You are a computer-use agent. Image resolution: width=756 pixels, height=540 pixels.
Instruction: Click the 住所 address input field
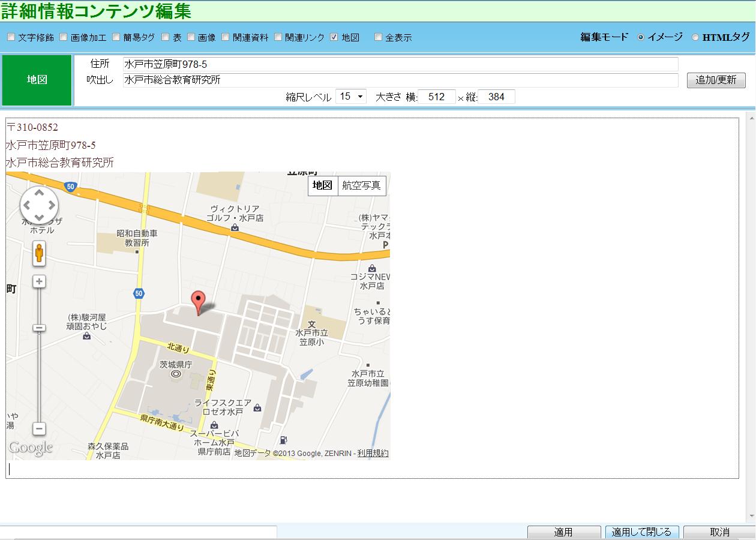[x=400, y=64]
